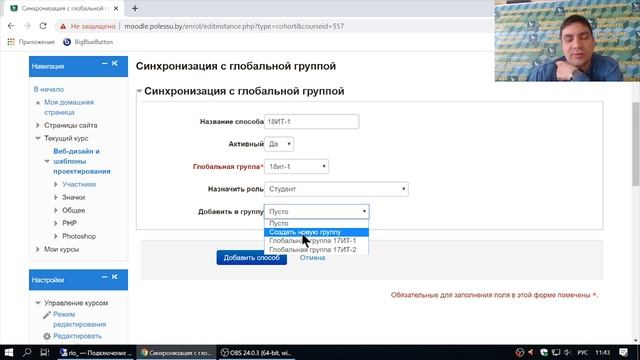
Task: Open the Windows Start menu
Action: tap(9, 352)
